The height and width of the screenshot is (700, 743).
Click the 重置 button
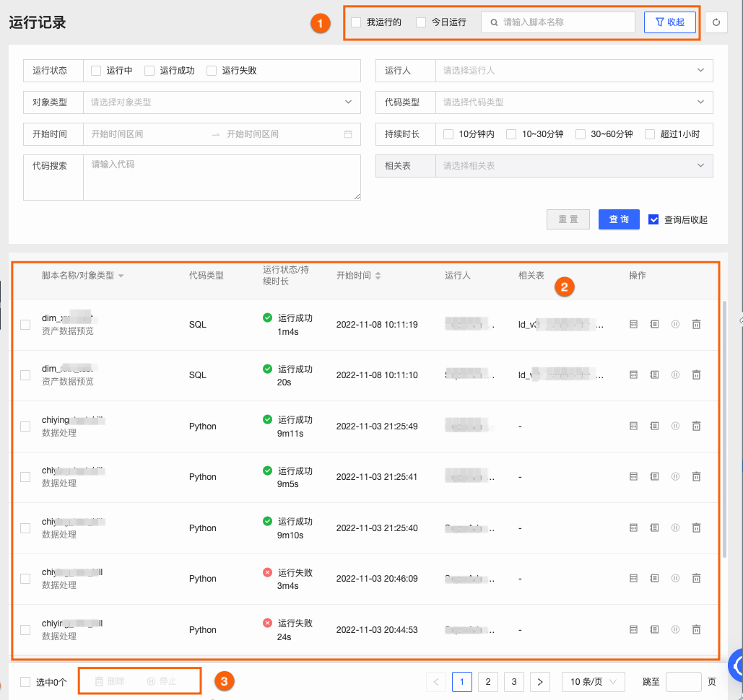coord(568,219)
